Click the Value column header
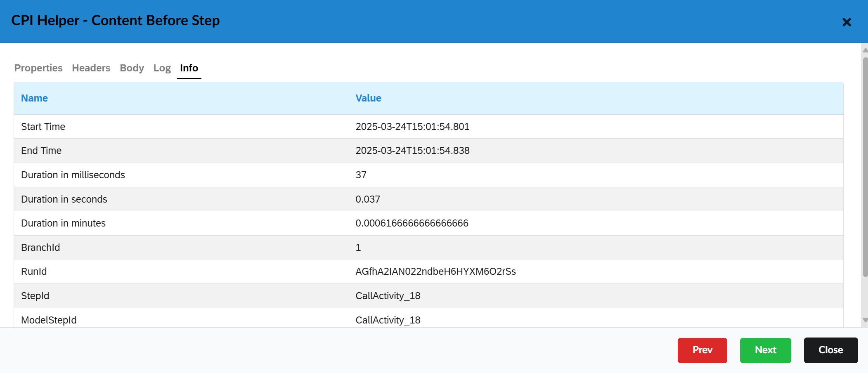The height and width of the screenshot is (373, 868). [368, 98]
